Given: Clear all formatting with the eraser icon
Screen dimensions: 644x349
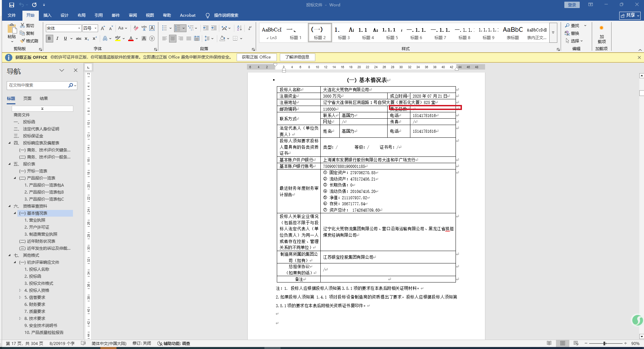Looking at the screenshot, I should [x=136, y=28].
